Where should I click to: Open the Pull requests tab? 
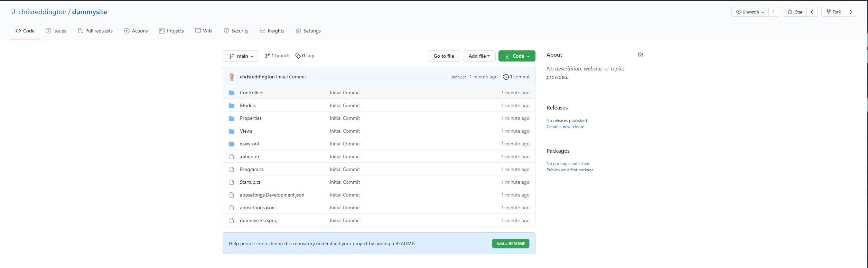pyautogui.click(x=95, y=31)
